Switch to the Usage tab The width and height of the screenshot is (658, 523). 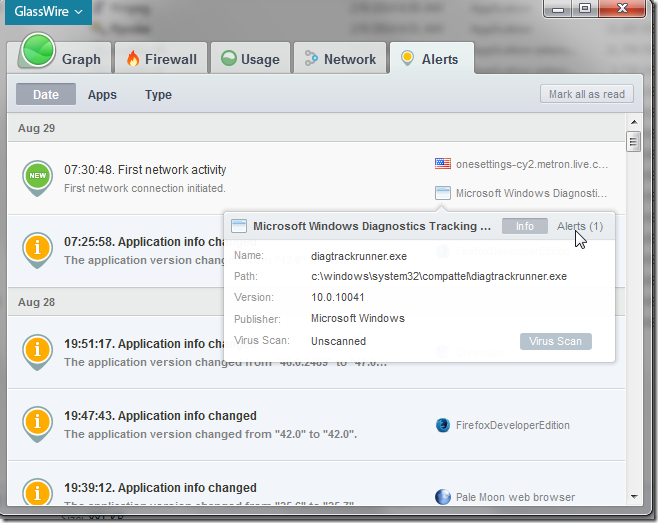[x=251, y=58]
